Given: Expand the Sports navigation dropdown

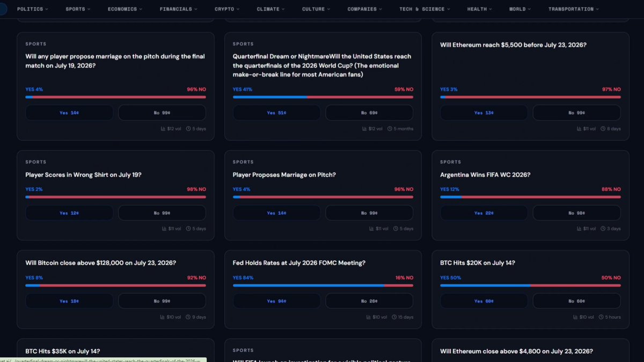Looking at the screenshot, I should pyautogui.click(x=78, y=9).
